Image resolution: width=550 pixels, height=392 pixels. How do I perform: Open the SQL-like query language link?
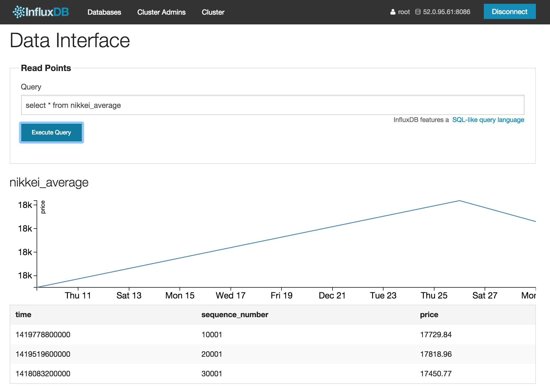click(x=488, y=120)
